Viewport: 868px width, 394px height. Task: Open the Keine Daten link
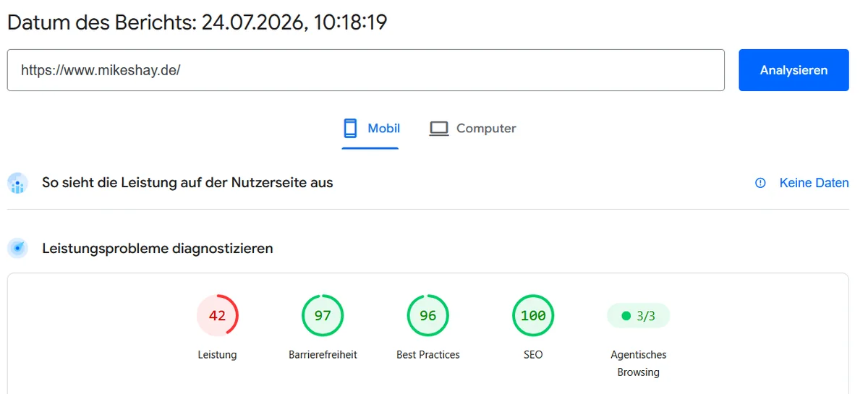coord(814,183)
